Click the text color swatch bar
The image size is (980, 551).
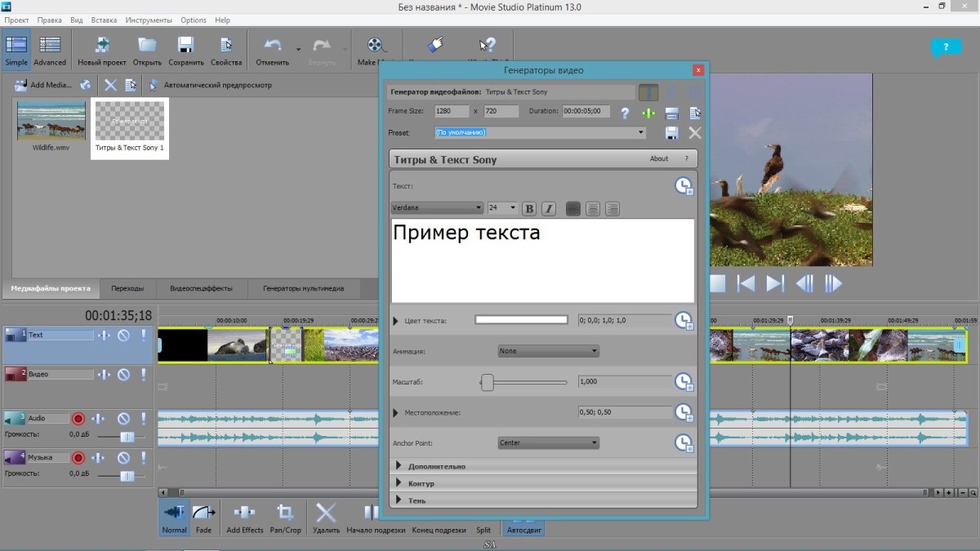(522, 320)
